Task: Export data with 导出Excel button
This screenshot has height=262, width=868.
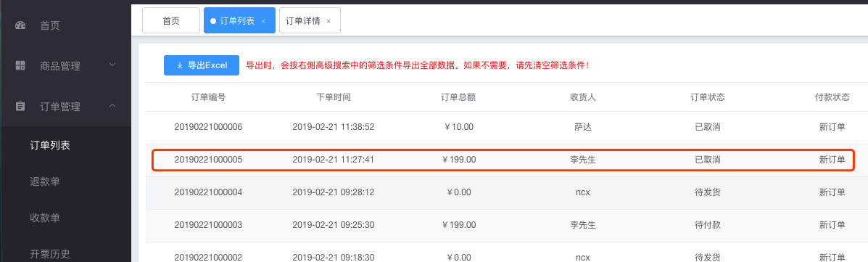Action: coord(202,65)
